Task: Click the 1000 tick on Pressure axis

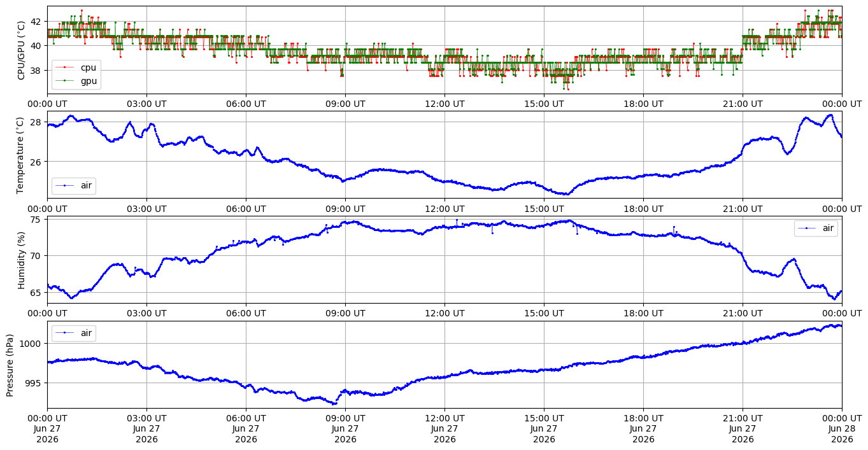Action: (31, 344)
